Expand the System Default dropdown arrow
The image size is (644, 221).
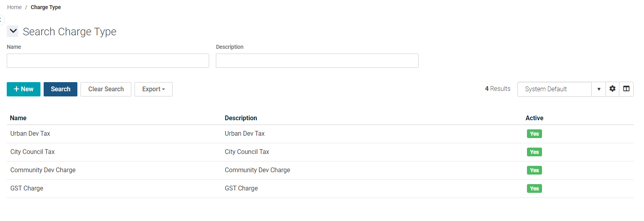pos(598,89)
